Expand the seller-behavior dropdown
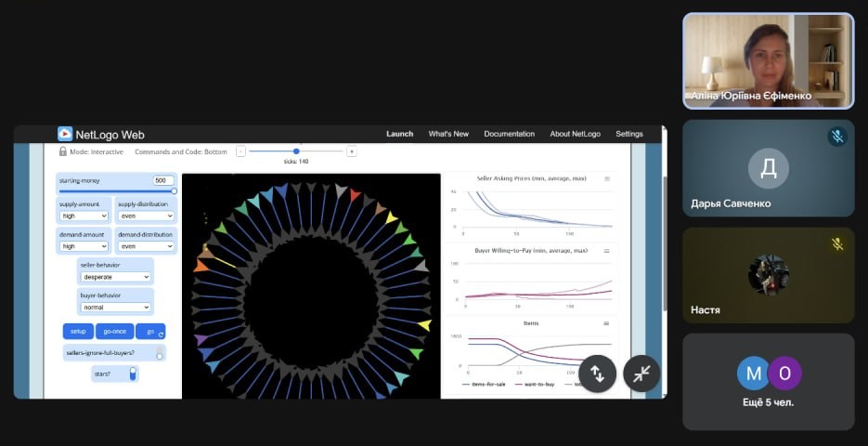Screen dimensions: 868x446 click(x=115, y=276)
